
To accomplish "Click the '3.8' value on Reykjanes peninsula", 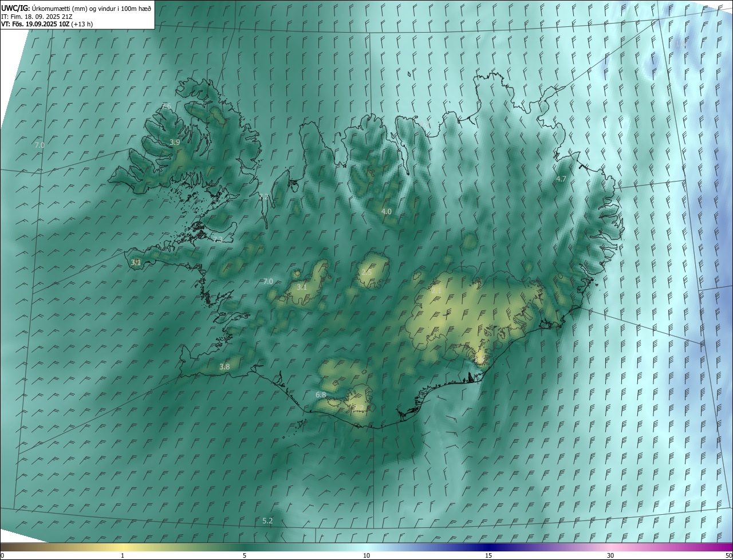I will [224, 366].
